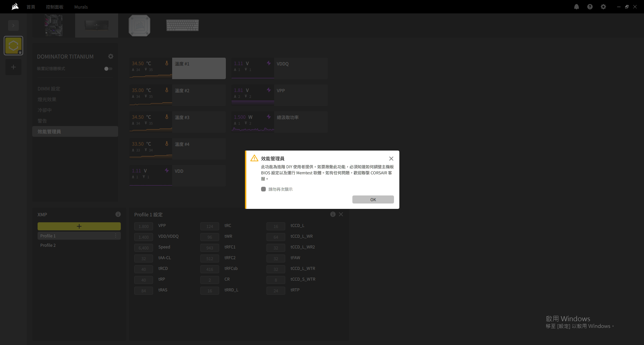Select the VDDQ voltage sensor tile

280,68
